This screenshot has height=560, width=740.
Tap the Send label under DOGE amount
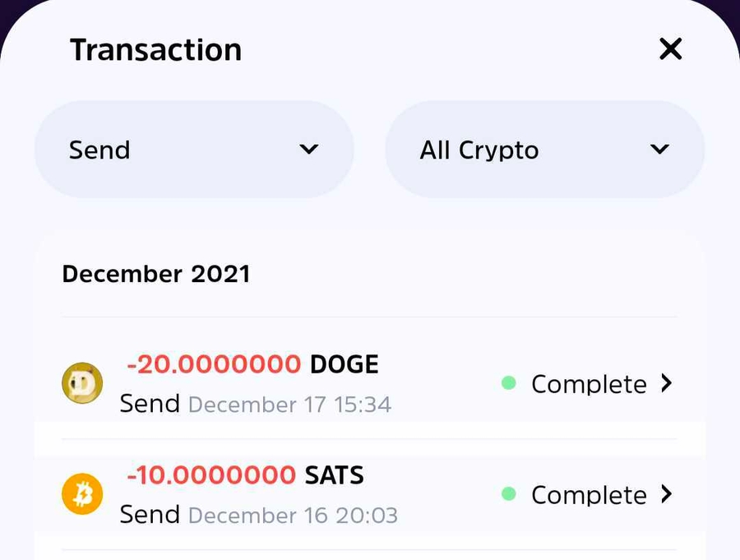pos(150,404)
